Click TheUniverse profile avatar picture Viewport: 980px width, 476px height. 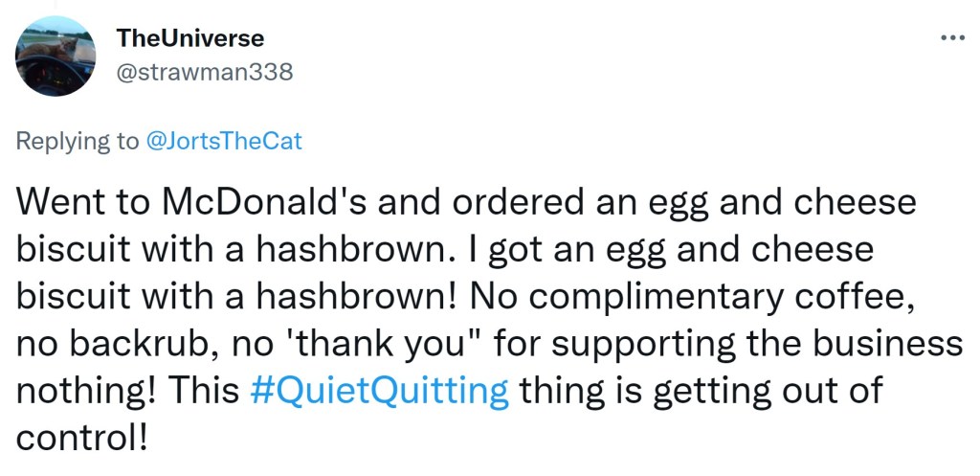[56, 57]
